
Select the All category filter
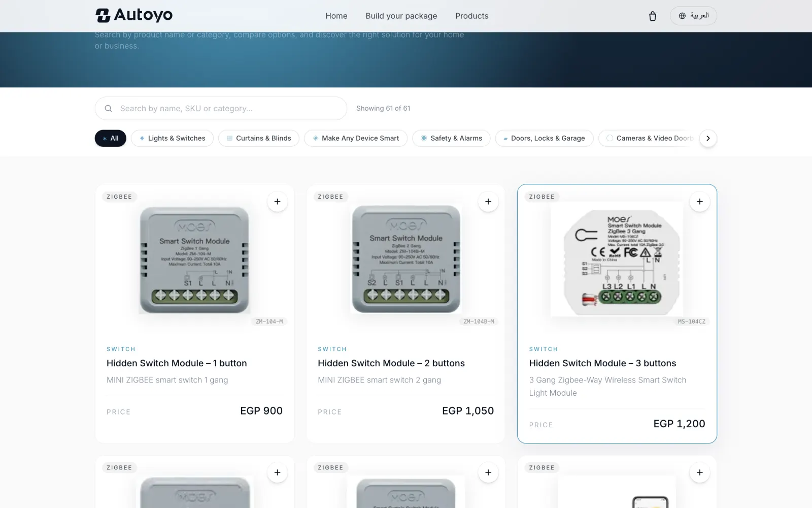coord(111,138)
